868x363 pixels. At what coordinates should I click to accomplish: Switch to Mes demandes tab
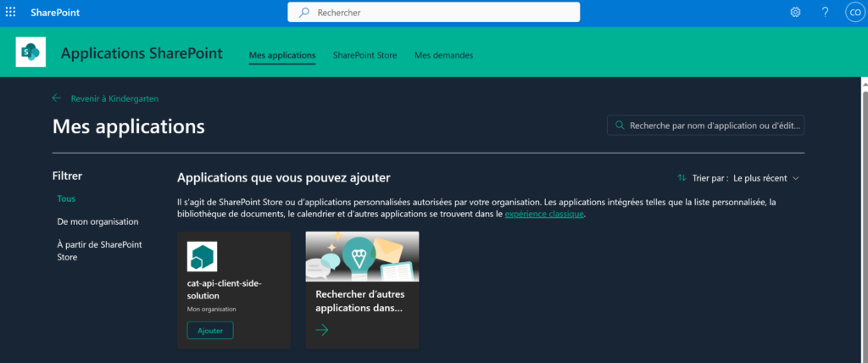click(x=444, y=55)
